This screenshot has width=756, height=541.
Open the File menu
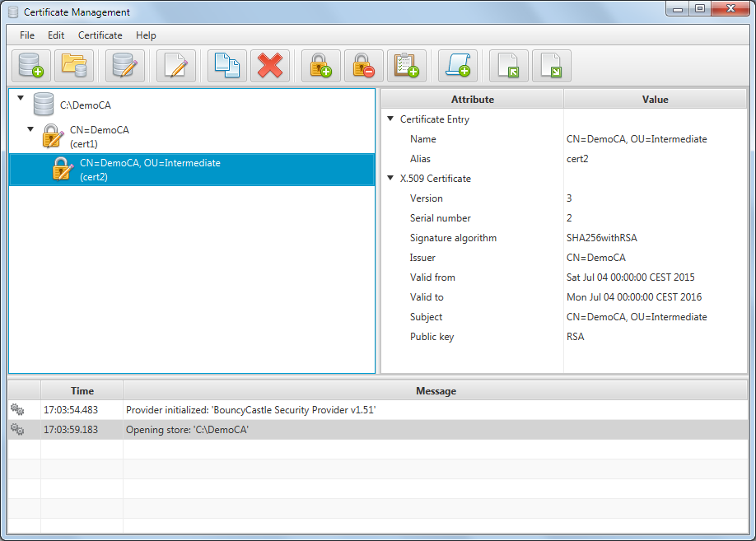point(27,35)
